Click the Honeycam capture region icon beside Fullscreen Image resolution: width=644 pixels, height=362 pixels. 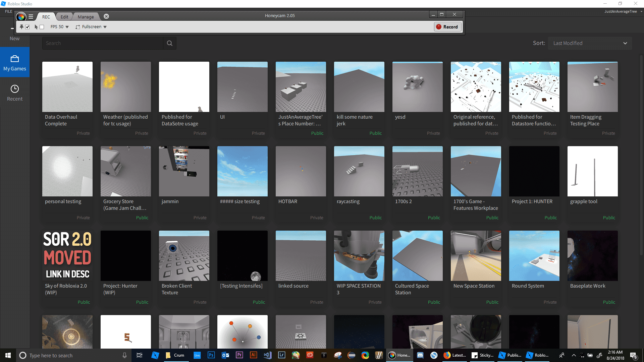coord(78,27)
